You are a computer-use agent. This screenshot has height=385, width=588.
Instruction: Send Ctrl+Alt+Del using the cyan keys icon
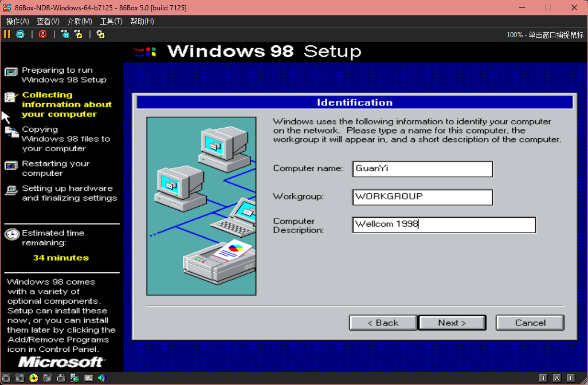click(x=65, y=34)
